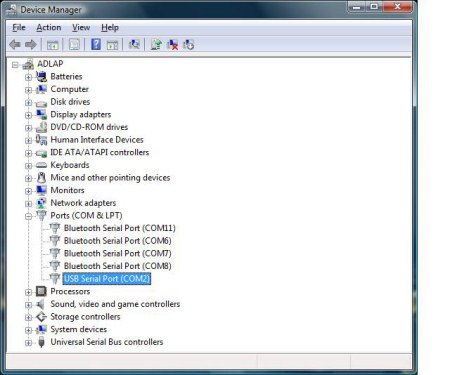Click the Network adapters category icon
This screenshot has width=450, height=375.
point(41,203)
